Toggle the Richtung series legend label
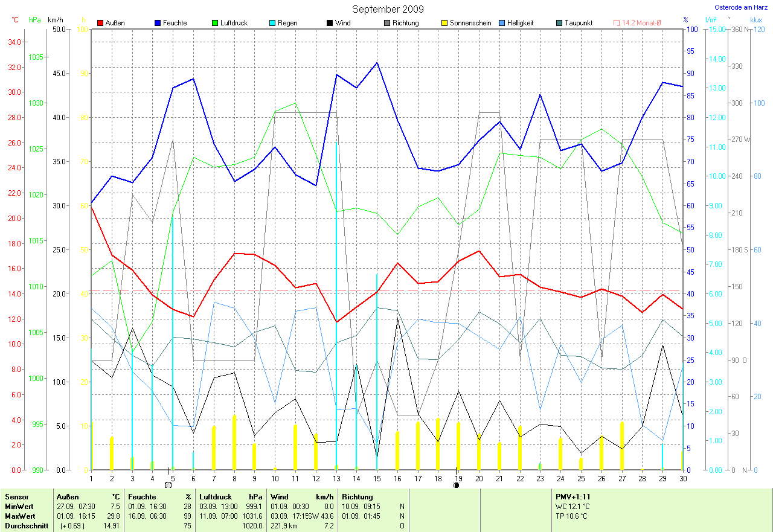 pos(405,23)
